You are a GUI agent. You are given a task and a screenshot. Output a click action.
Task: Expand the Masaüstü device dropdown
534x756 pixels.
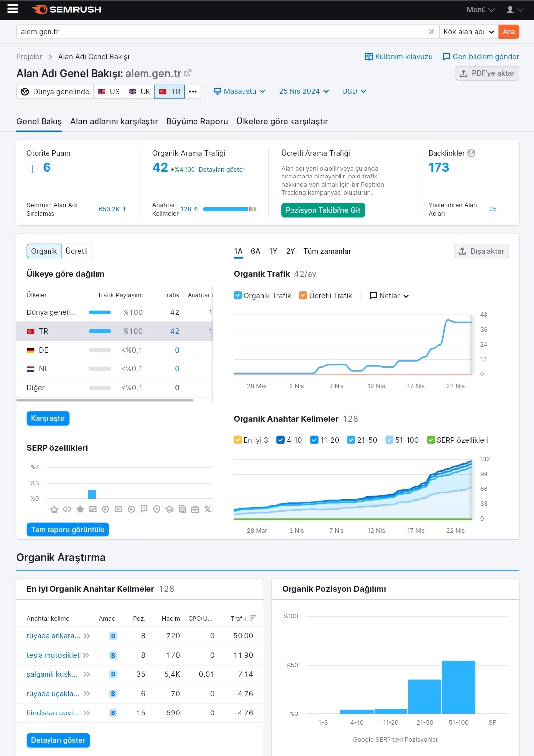tap(240, 91)
